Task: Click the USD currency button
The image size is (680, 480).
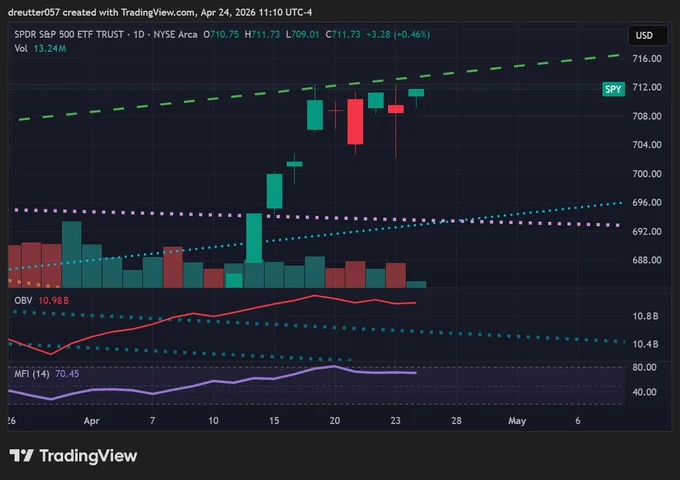Action: (647, 36)
